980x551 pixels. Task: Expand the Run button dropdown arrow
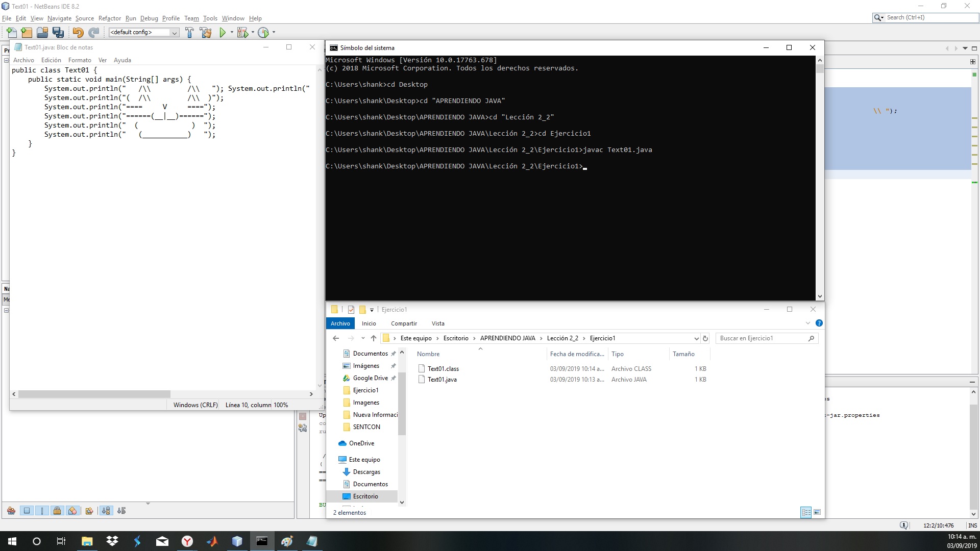point(231,32)
